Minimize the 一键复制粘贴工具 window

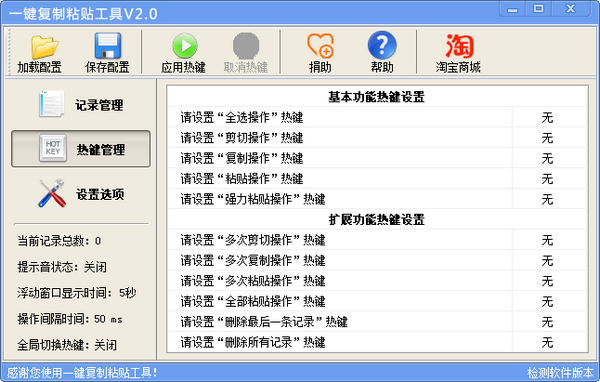(x=513, y=9)
